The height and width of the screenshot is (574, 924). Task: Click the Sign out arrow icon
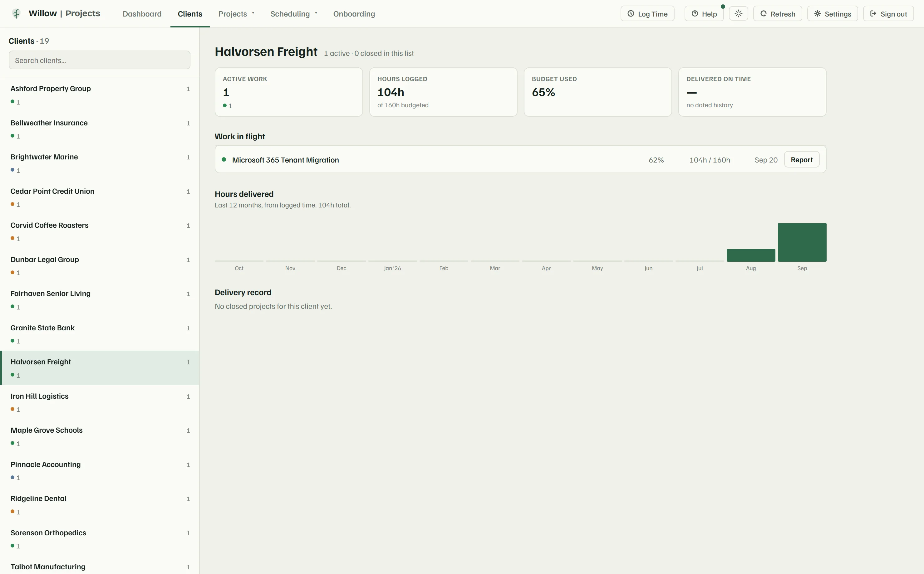pos(873,14)
